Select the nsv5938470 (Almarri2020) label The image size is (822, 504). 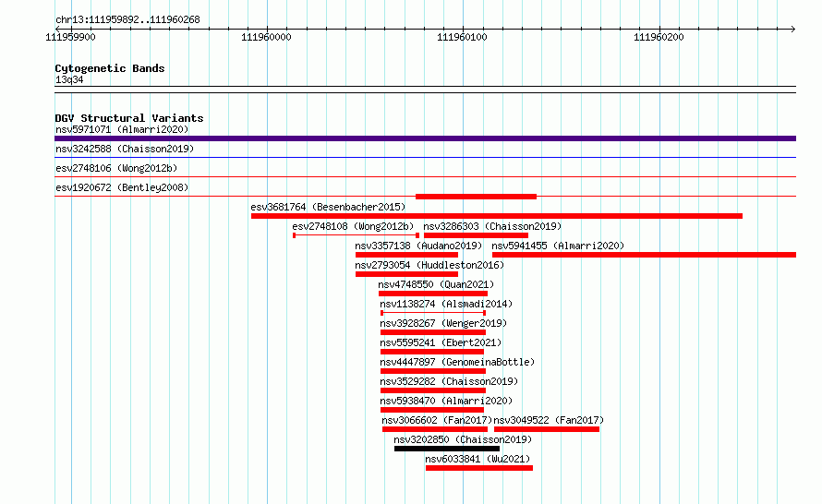point(446,401)
